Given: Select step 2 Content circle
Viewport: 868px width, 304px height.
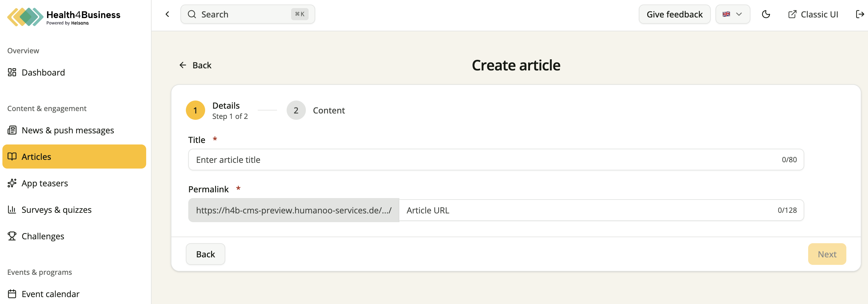Looking at the screenshot, I should pyautogui.click(x=296, y=110).
